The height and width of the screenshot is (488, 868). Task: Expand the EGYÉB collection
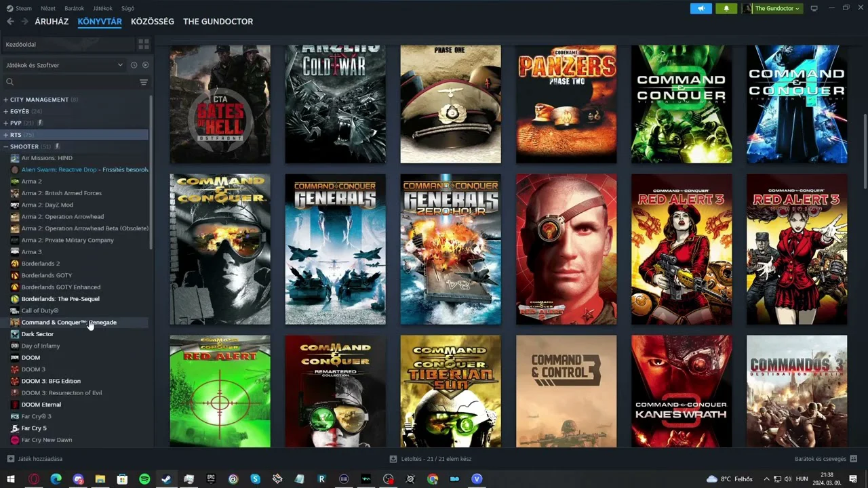pos(6,111)
